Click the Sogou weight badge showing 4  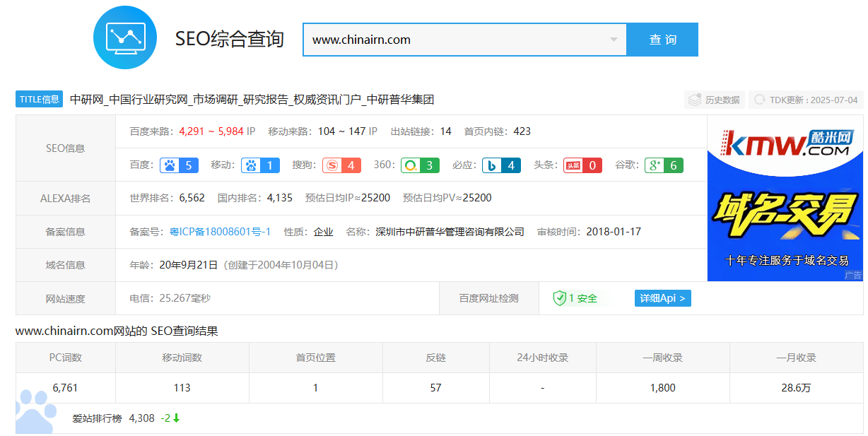coord(341,165)
